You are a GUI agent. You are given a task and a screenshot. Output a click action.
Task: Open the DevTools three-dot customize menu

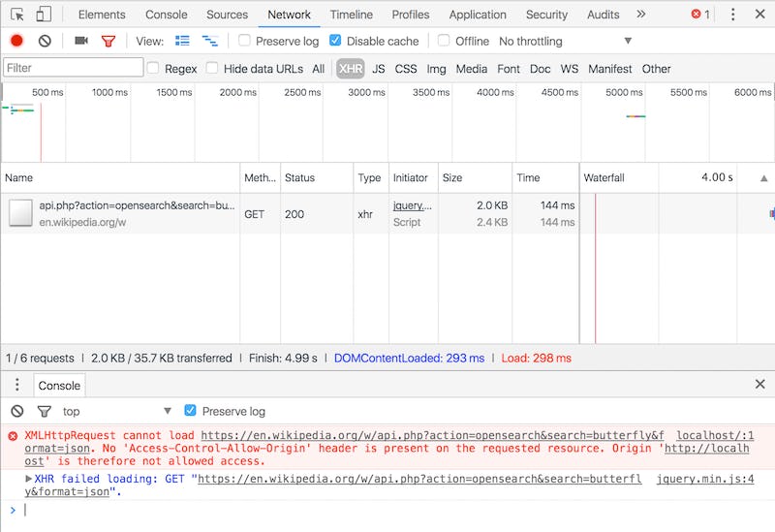(732, 15)
